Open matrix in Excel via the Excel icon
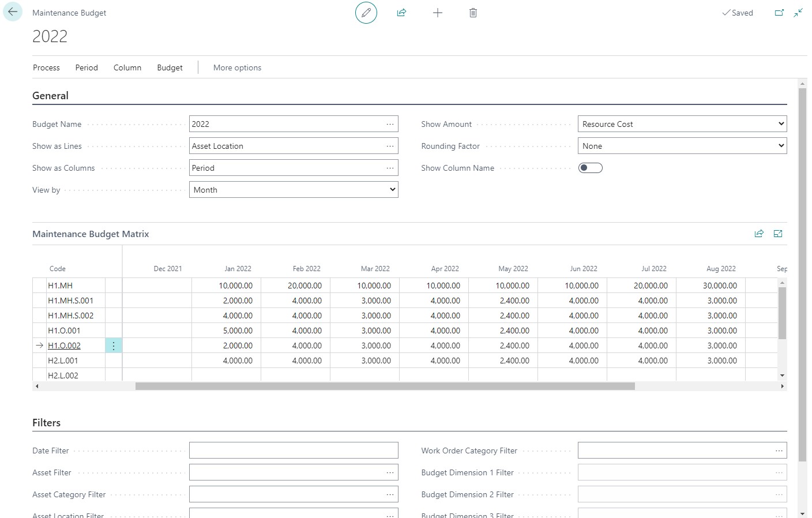 tap(778, 234)
